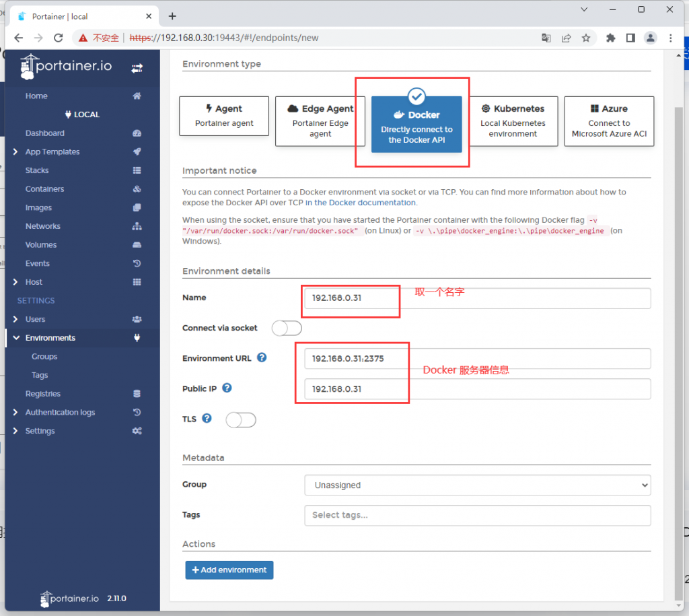Expand Host menu chevron
Image resolution: width=689 pixels, height=616 pixels.
15,282
